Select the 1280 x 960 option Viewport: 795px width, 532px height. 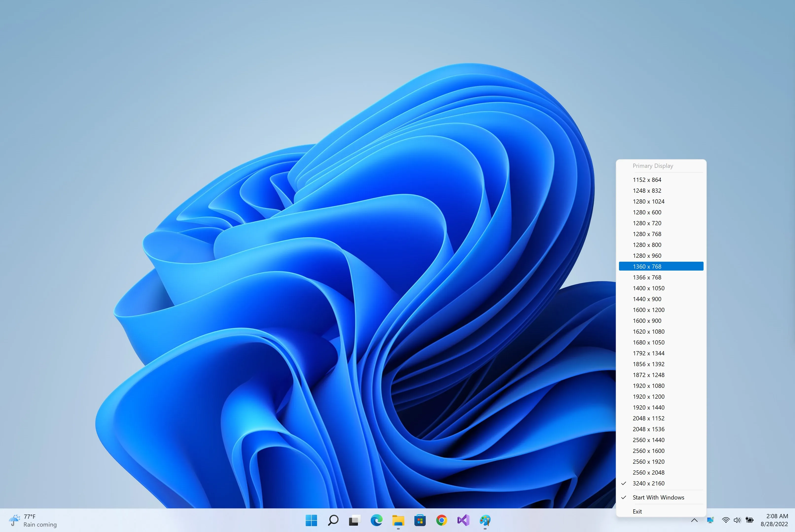click(x=661, y=256)
